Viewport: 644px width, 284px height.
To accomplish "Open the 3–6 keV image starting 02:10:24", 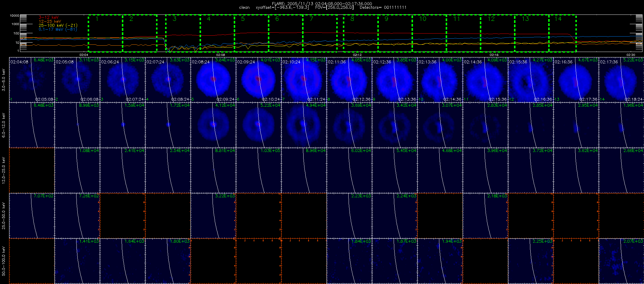I will pos(304,79).
